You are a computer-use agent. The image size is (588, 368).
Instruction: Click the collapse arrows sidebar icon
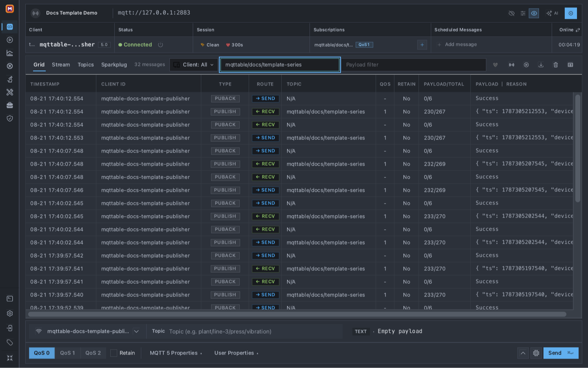[x=10, y=358]
